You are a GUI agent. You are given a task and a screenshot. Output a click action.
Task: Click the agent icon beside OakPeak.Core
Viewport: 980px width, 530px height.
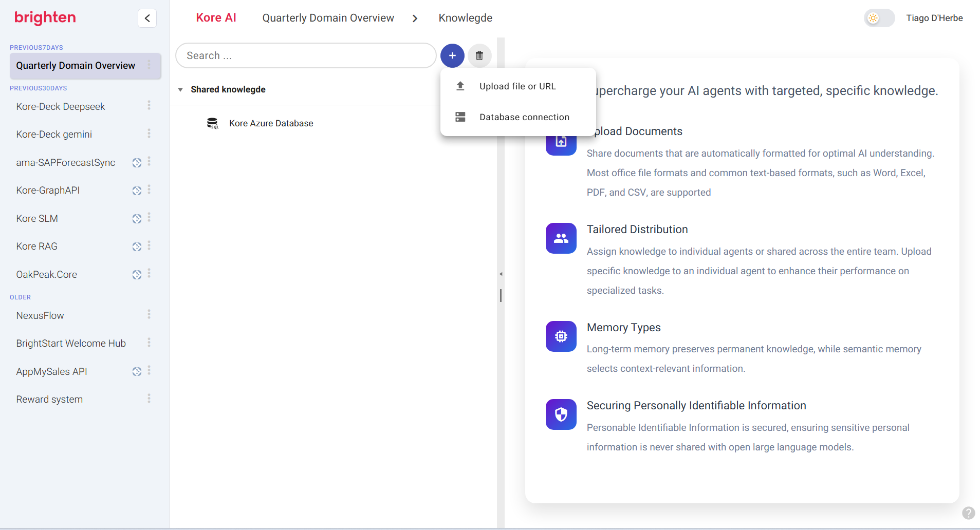pyautogui.click(x=137, y=275)
